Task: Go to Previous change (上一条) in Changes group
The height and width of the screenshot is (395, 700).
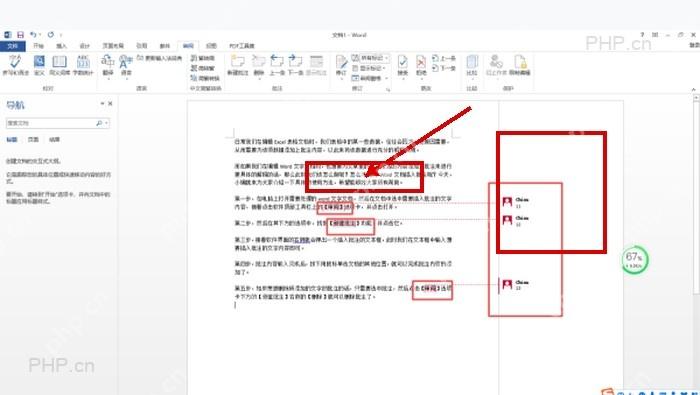Action: [444, 58]
